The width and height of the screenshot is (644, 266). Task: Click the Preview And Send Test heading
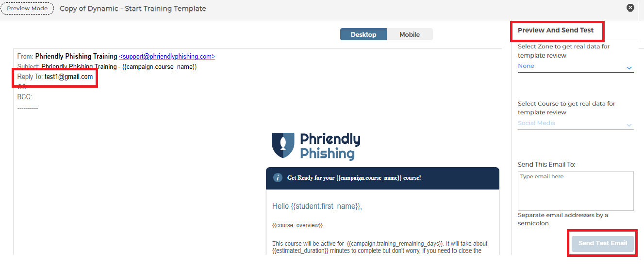click(556, 30)
